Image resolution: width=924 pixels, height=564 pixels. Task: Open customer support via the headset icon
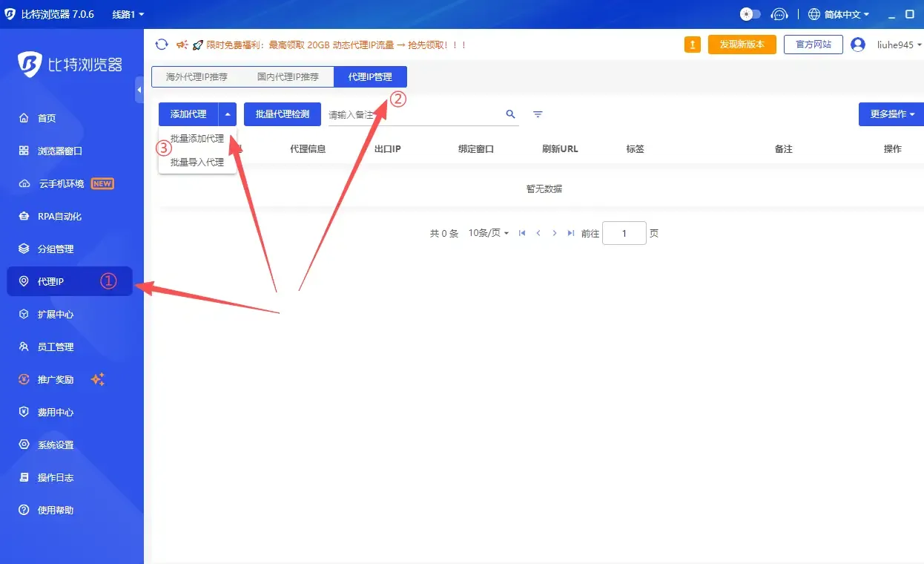[x=779, y=13]
